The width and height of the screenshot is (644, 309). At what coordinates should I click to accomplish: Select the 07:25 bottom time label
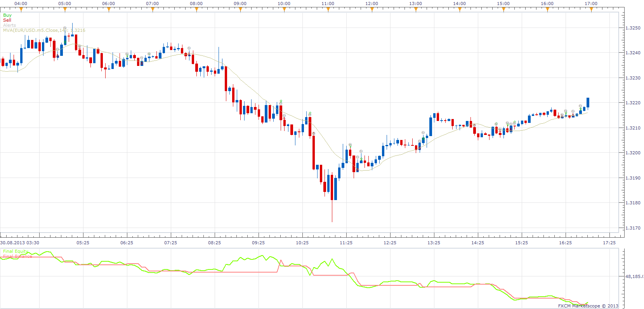pyautogui.click(x=170, y=243)
